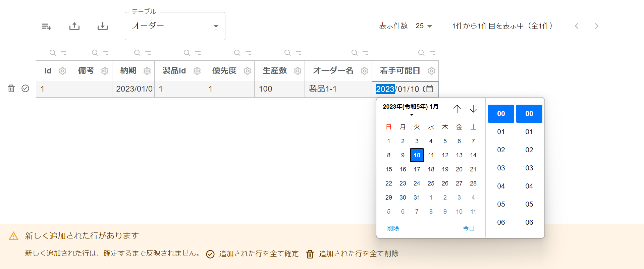The image size is (644, 269).
Task: Select hour 01 in time picker
Action: [x=501, y=132]
